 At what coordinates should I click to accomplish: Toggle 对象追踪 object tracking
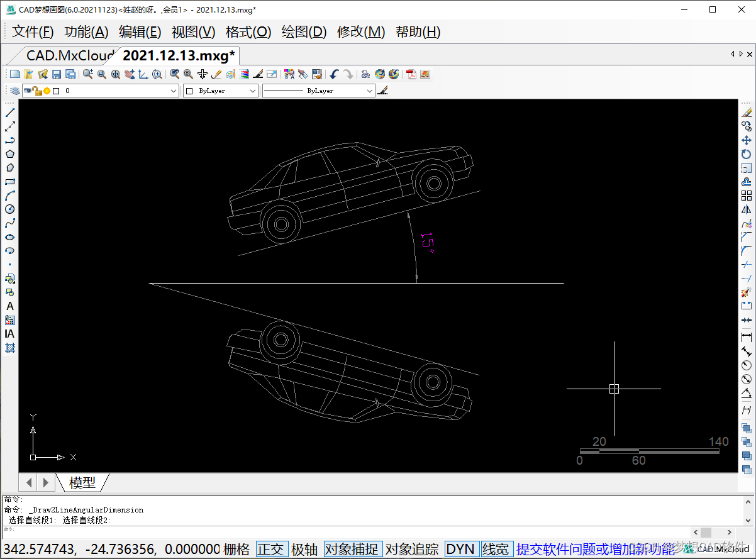click(412, 549)
